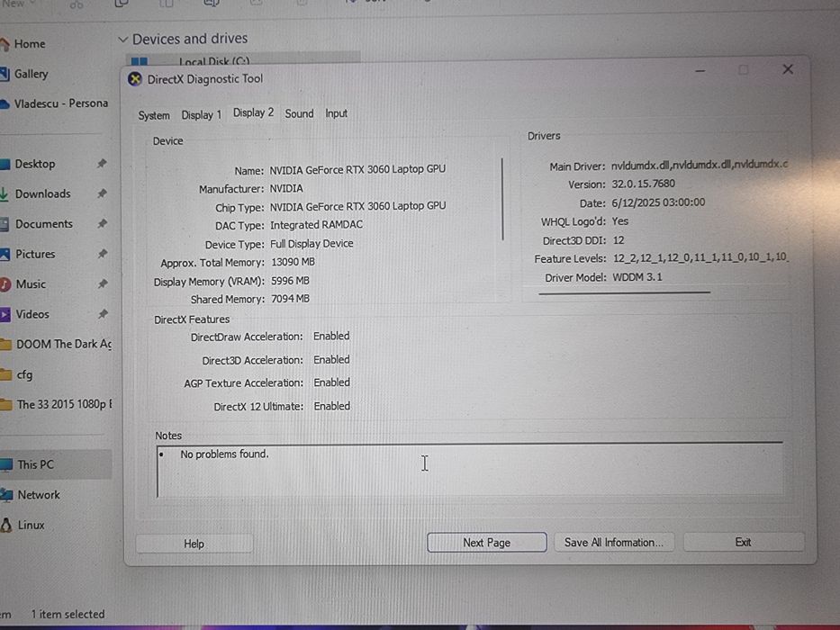This screenshot has height=630, width=840.
Task: Open Vladescu - Personal OneDrive in sidebar
Action: point(55,103)
